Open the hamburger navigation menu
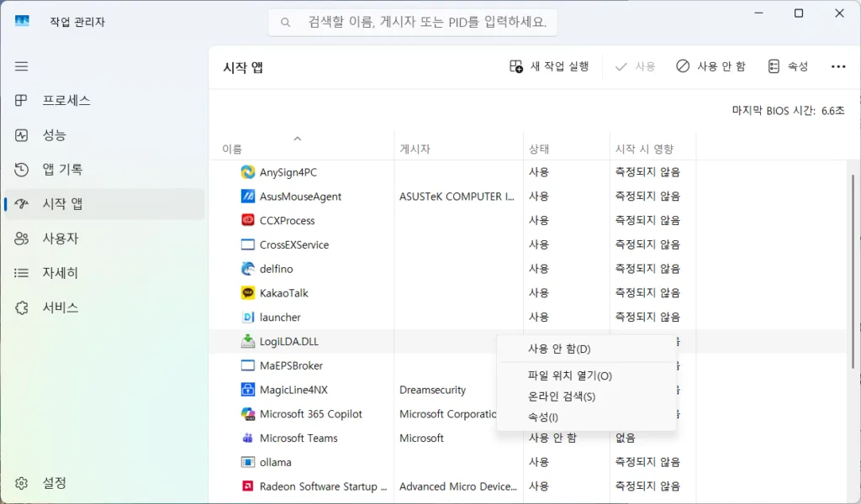The image size is (861, 504). [x=21, y=66]
